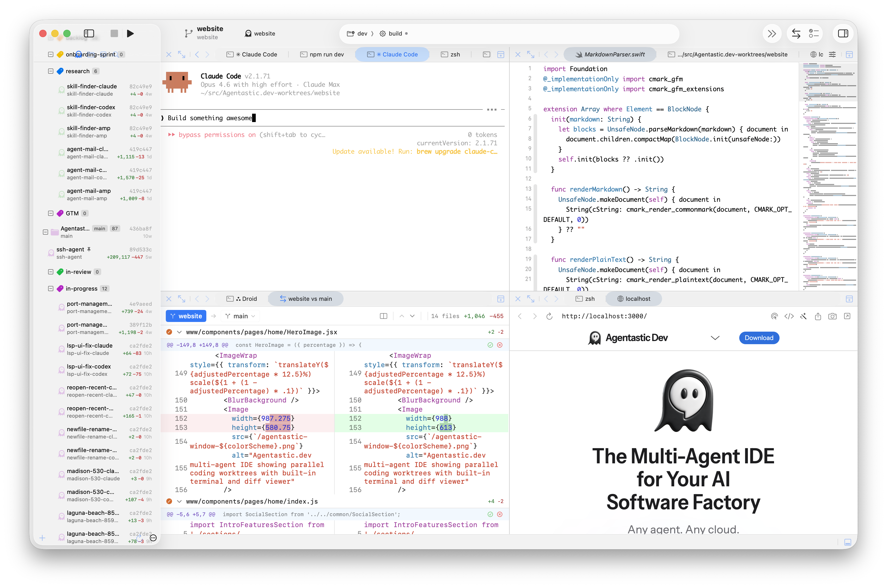Switch to the npm run dev tab

click(322, 54)
